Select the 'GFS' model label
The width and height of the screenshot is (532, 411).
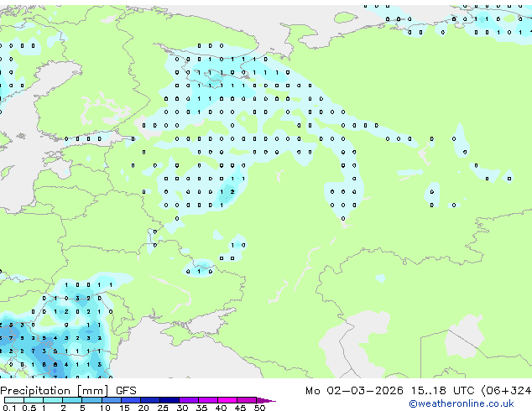pos(126,391)
